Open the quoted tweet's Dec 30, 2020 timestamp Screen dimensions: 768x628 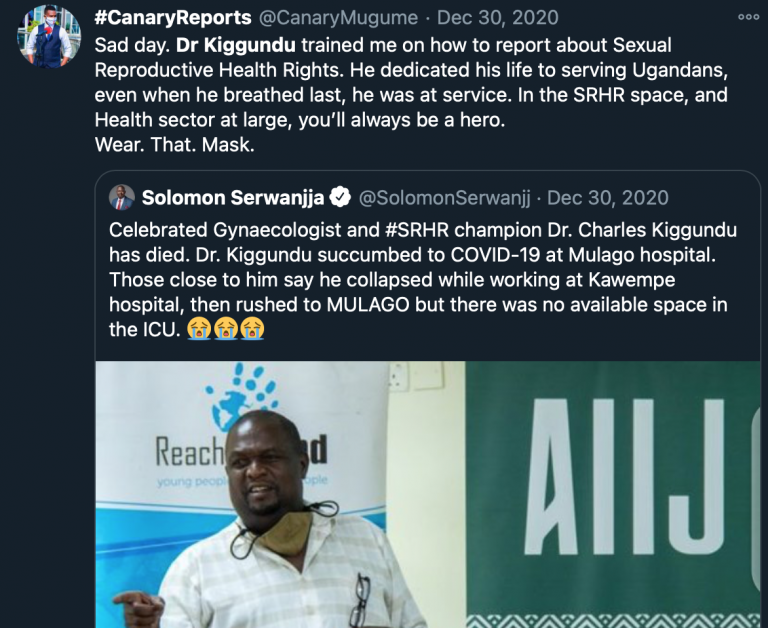click(x=608, y=198)
